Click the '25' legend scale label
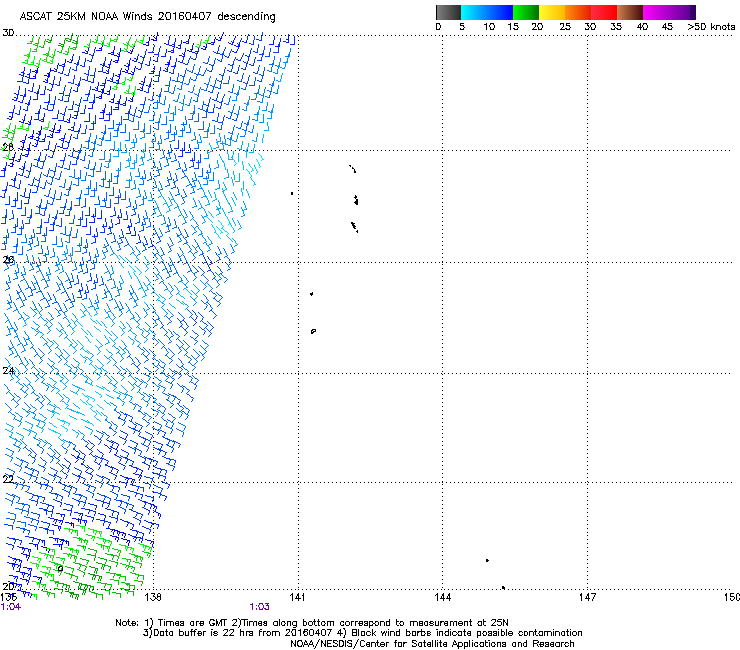The height and width of the screenshot is (650, 740). coord(565,27)
